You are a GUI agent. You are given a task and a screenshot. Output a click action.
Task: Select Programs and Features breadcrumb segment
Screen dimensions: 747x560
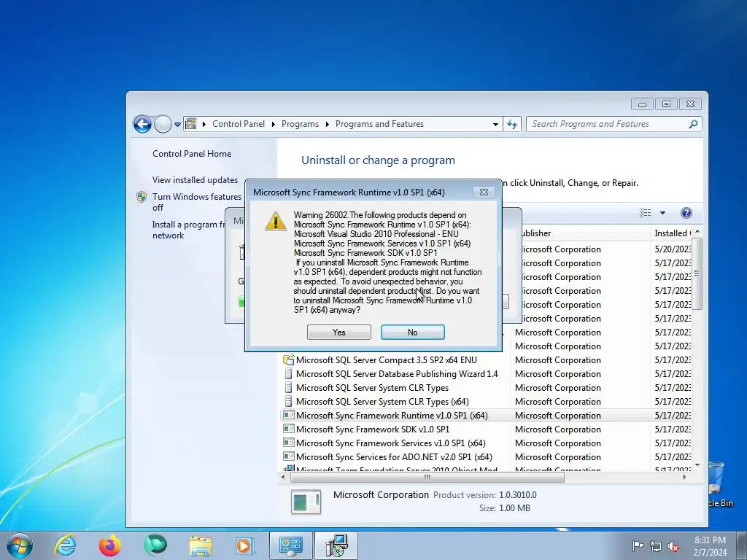pos(379,124)
